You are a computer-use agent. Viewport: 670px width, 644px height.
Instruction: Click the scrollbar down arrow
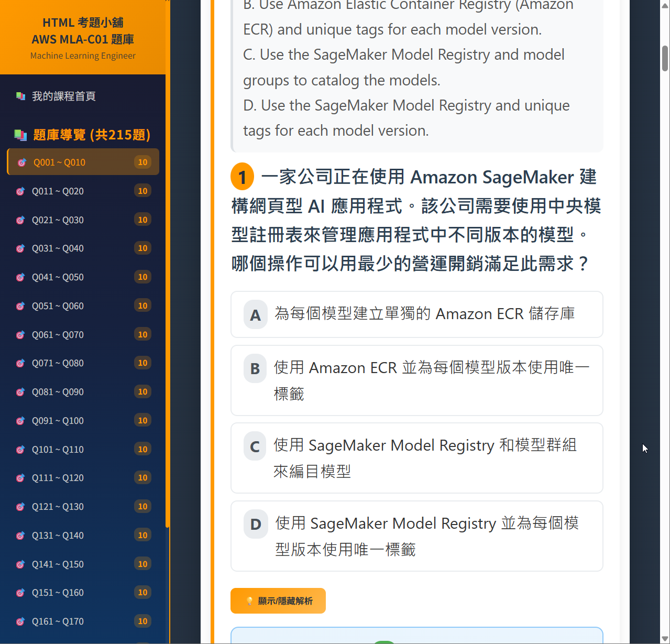click(x=665, y=639)
